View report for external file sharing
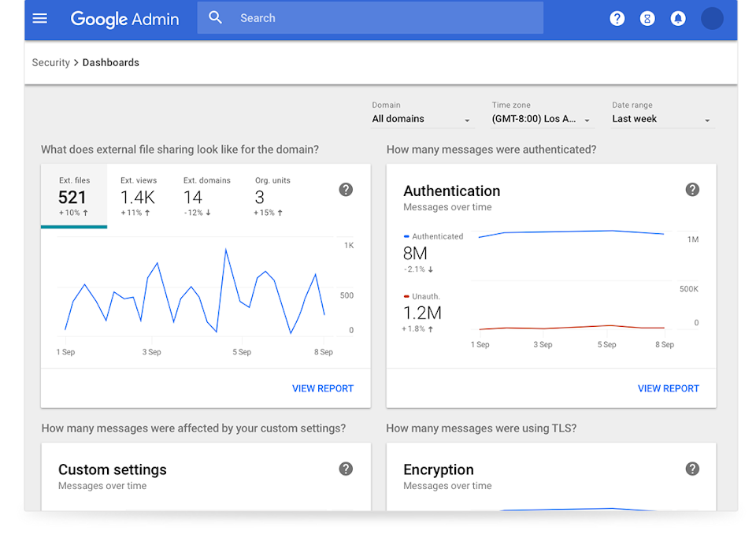 coord(323,388)
